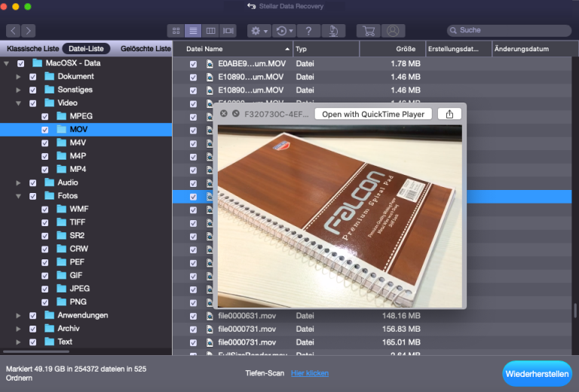The height and width of the screenshot is (392, 579).
Task: Expand the Text folder
Action: click(x=18, y=342)
